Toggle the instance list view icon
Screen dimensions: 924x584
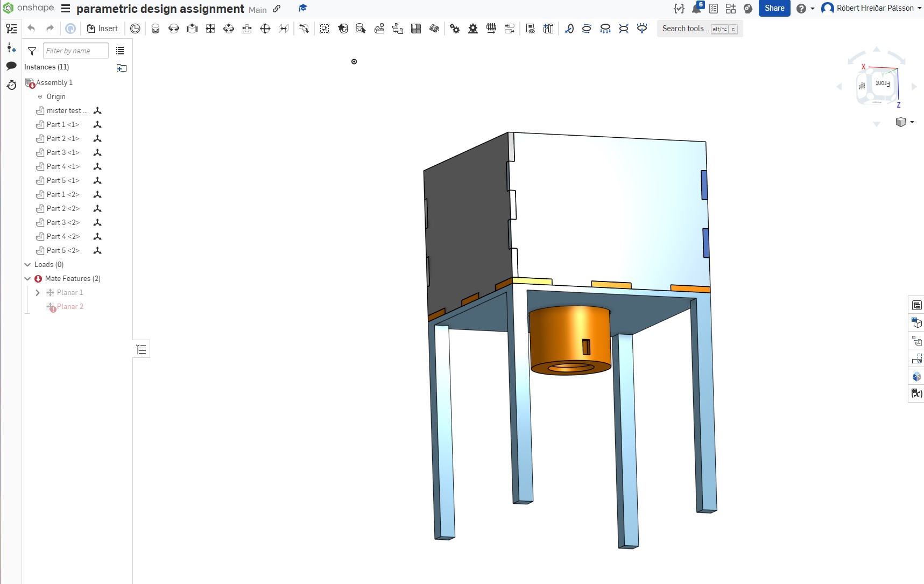(x=120, y=51)
